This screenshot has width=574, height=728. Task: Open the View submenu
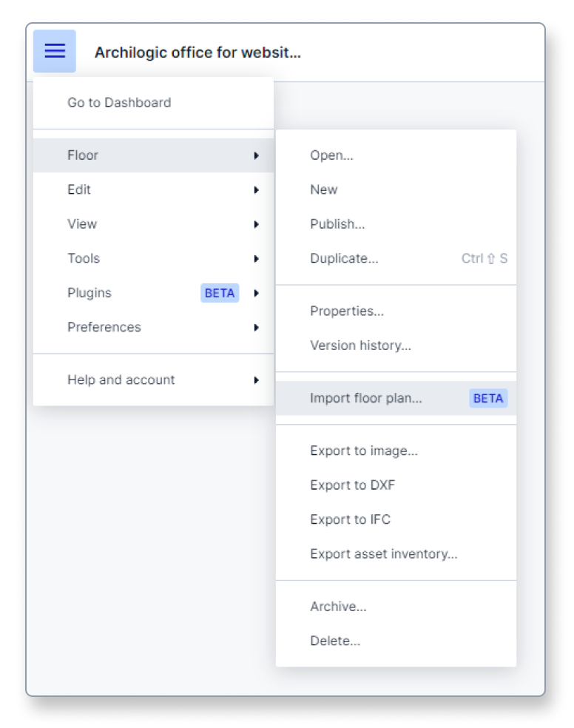pyautogui.click(x=153, y=224)
